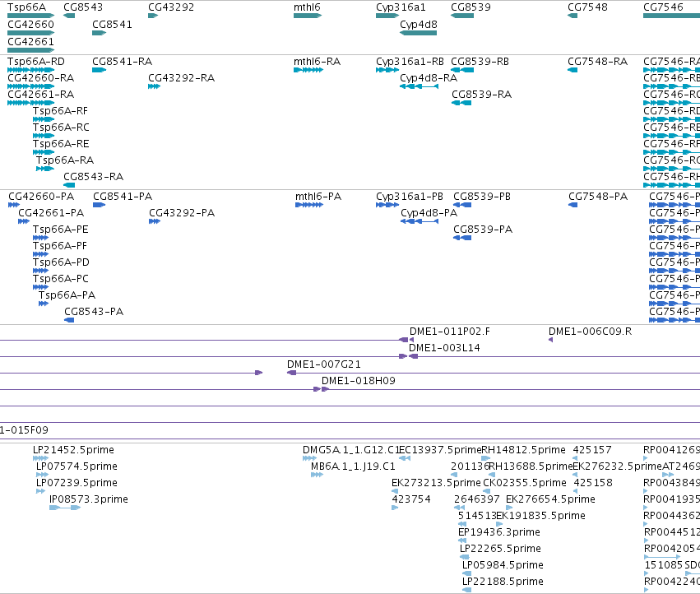Select EST IP08573.3prime
This screenshot has height=594, width=700.
click(65, 508)
